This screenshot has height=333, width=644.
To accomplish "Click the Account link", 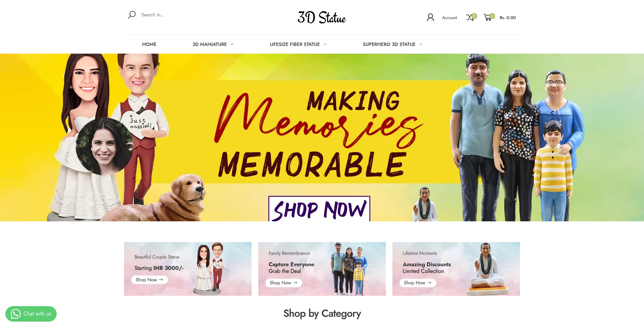I will (x=449, y=18).
